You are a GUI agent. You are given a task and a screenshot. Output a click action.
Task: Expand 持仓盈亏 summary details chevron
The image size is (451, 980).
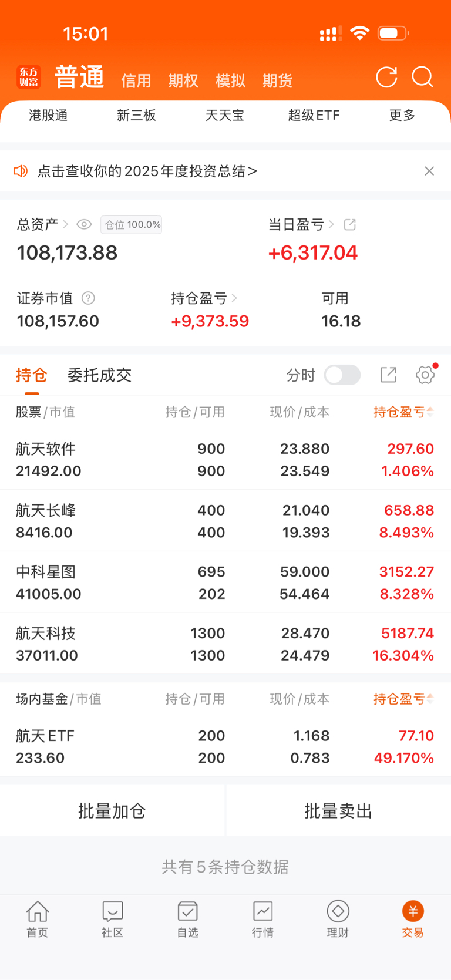234,298
